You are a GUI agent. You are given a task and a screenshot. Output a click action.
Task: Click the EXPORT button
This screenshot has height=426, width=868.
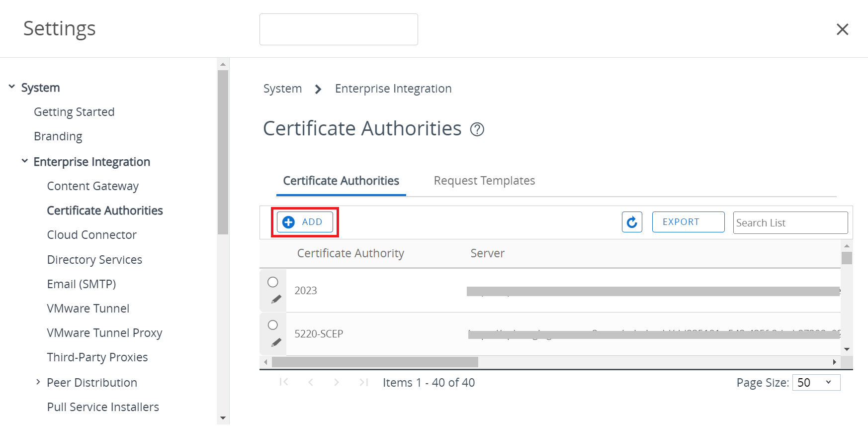pos(688,222)
